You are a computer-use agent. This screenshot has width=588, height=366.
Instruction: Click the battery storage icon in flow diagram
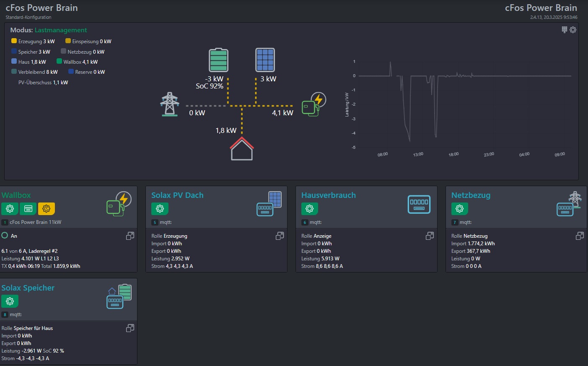(x=218, y=60)
